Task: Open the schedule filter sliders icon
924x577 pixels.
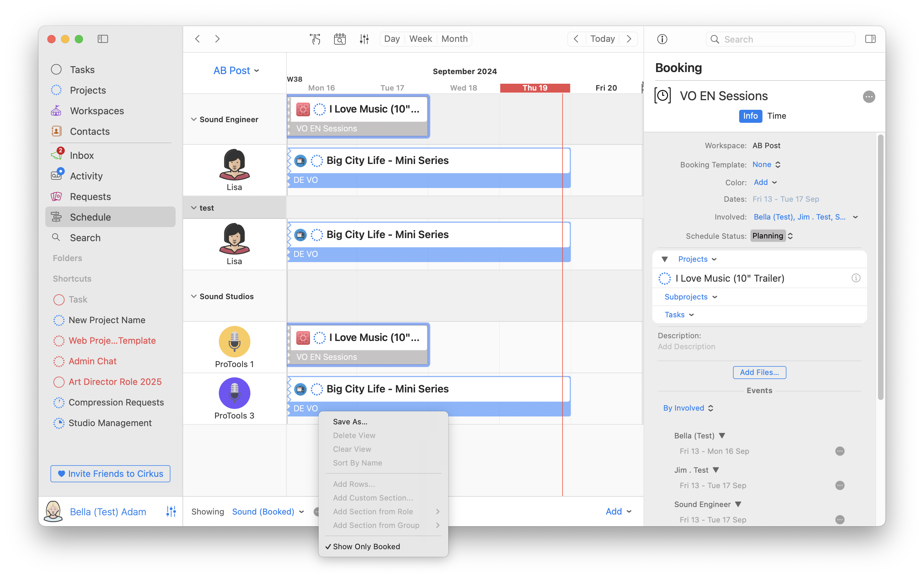Action: point(364,39)
